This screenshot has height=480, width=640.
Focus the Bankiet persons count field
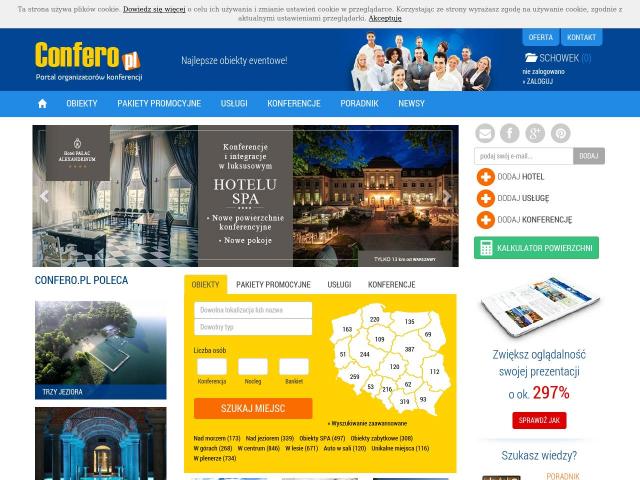coord(294,367)
